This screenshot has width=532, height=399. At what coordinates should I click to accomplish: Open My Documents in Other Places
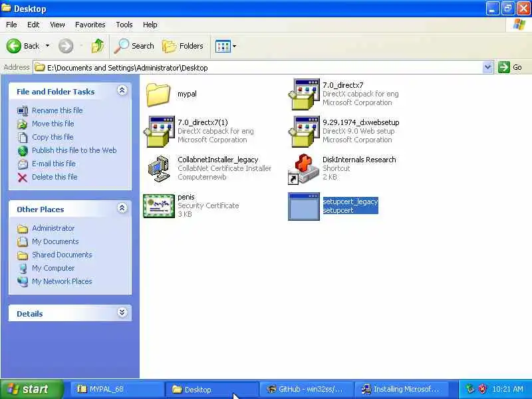tap(55, 241)
